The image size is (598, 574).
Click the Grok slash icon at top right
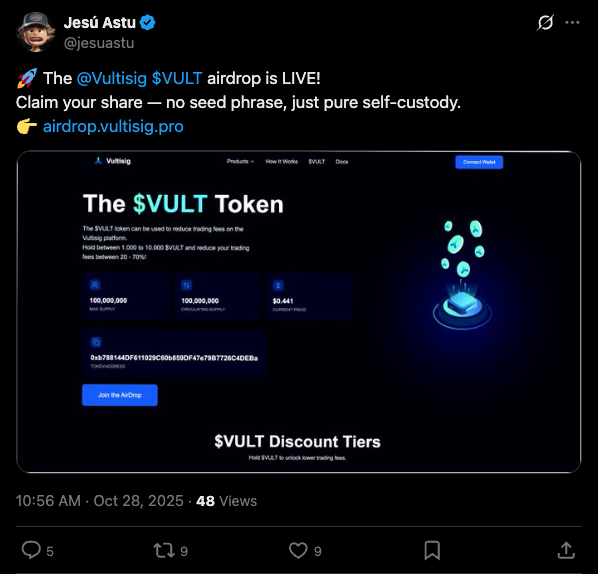[x=545, y=23]
